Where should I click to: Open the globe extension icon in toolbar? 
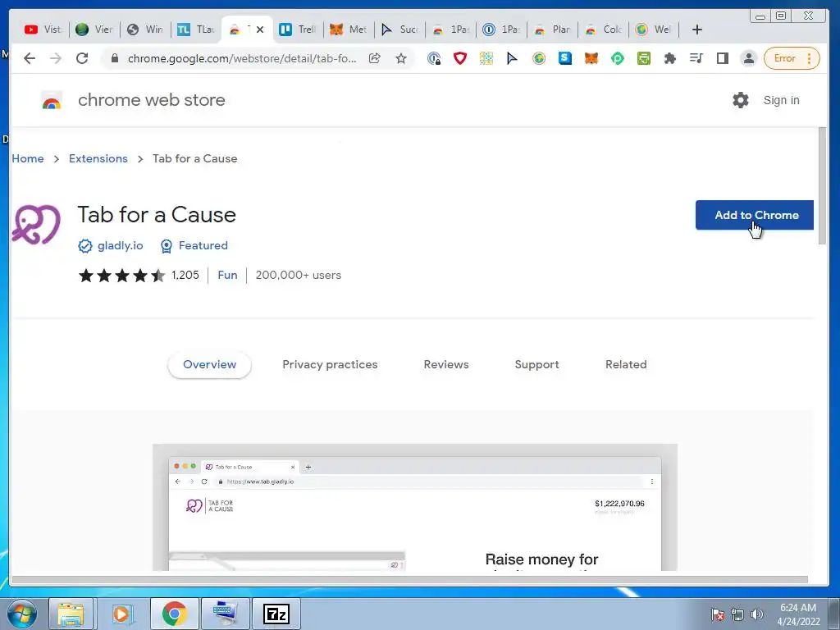539,58
